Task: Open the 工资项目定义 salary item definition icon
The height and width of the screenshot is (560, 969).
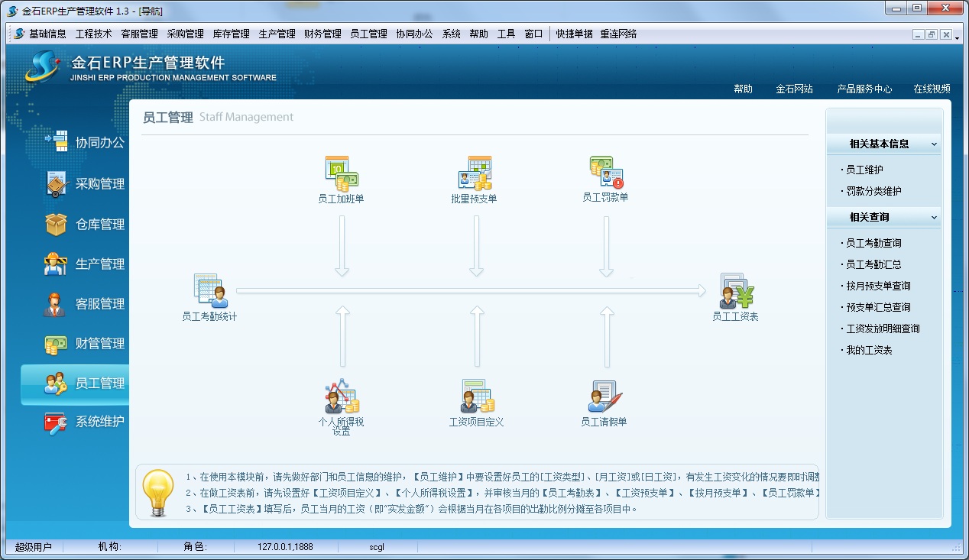Action: point(476,397)
